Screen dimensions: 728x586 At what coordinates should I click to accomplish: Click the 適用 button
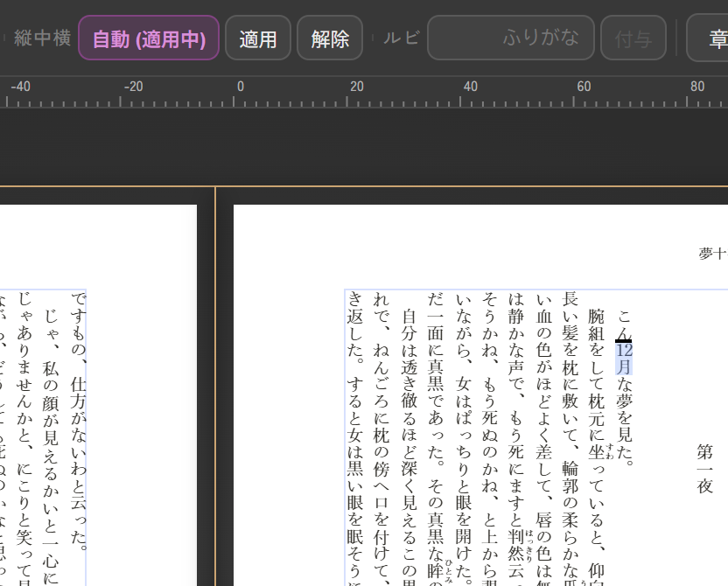click(x=258, y=38)
